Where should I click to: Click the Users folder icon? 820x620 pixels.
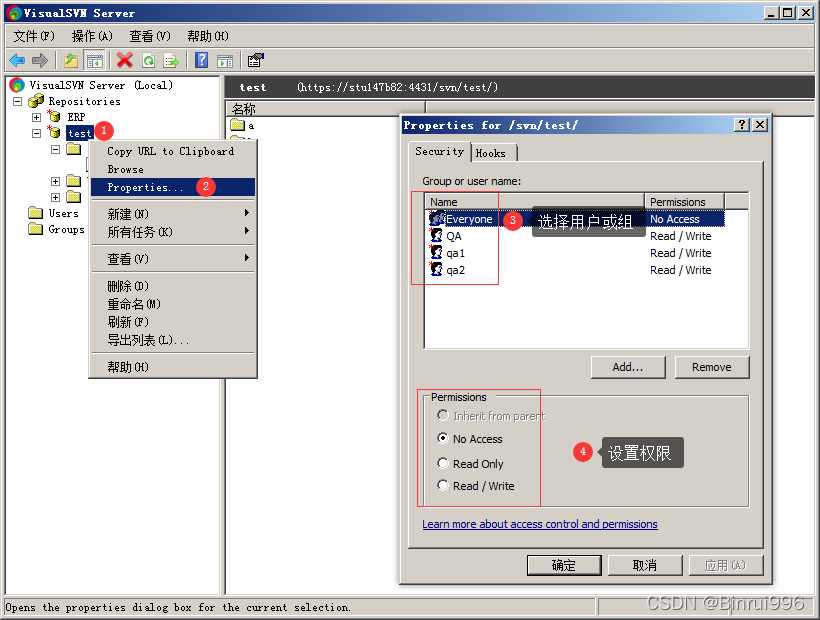tap(36, 213)
